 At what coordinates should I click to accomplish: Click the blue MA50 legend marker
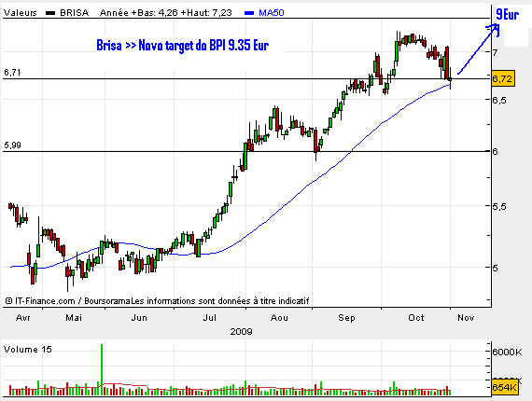(x=249, y=13)
